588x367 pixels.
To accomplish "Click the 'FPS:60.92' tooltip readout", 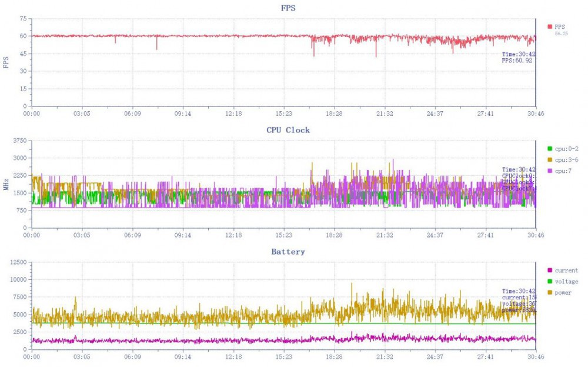I will pyautogui.click(x=517, y=60).
